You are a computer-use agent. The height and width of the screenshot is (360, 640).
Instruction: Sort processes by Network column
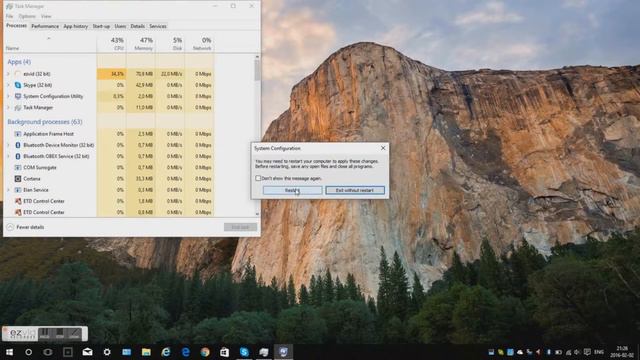tap(200, 43)
